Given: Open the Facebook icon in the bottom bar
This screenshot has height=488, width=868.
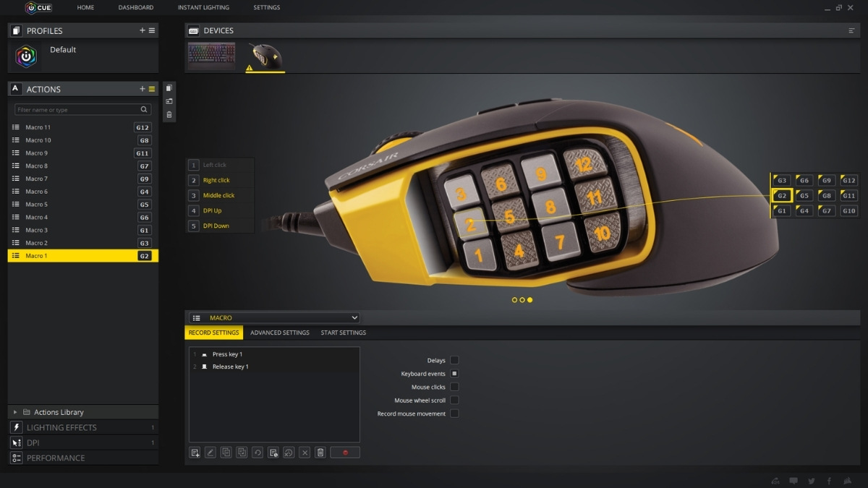Looking at the screenshot, I should [829, 481].
